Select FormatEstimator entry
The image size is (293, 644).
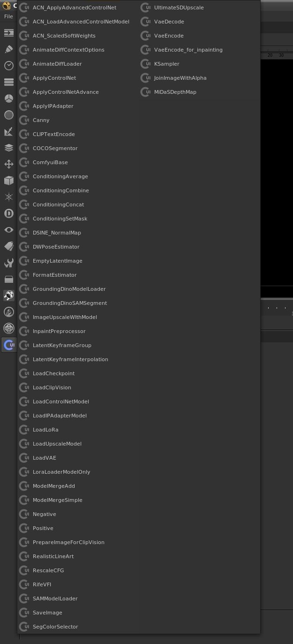coord(54,275)
